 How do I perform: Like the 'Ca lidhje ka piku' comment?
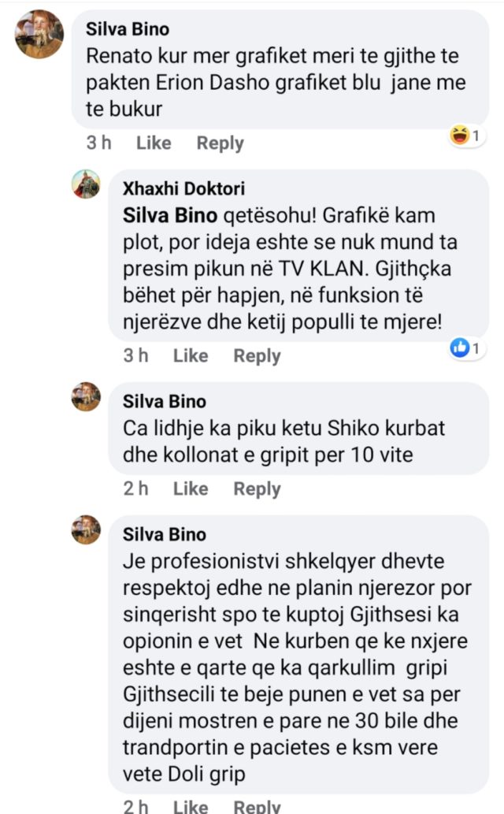click(x=191, y=489)
